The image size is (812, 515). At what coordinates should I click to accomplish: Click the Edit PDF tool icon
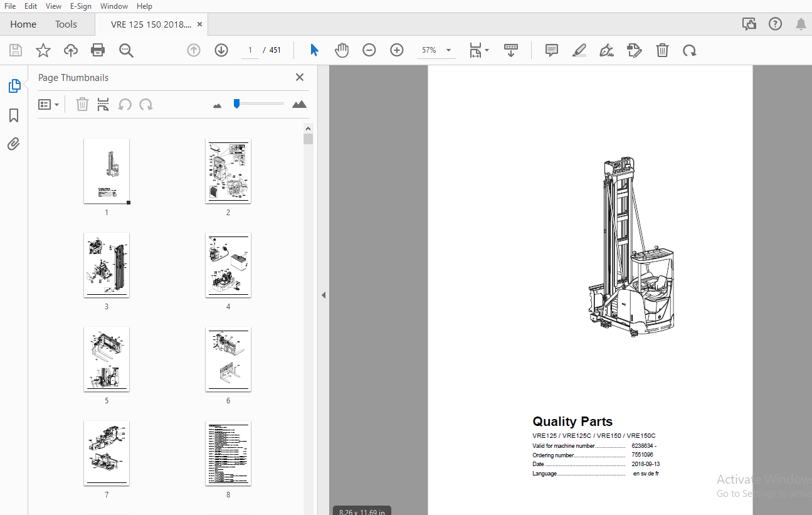pos(635,50)
